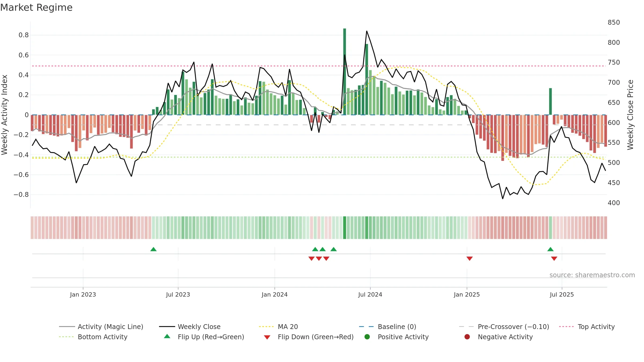The image size is (644, 362).
Task: Click the Jan 2023 axis label
Action: point(83,294)
